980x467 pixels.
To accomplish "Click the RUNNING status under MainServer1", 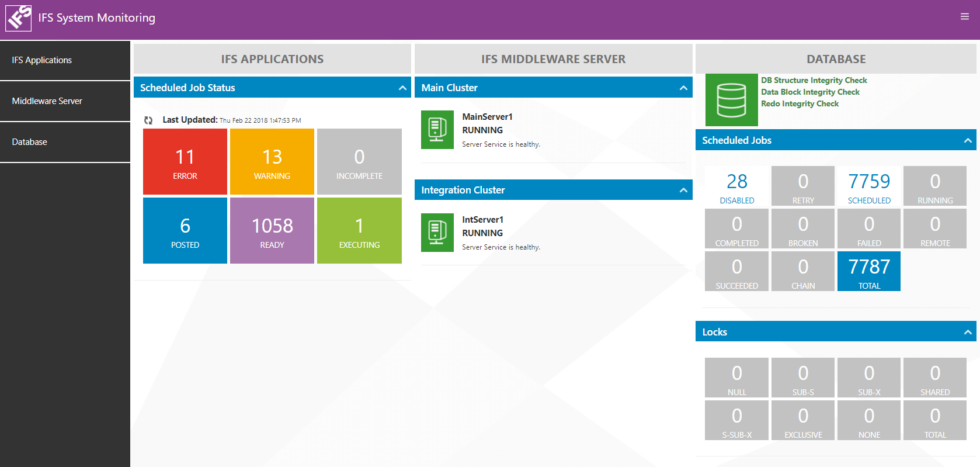I will pyautogui.click(x=482, y=130).
